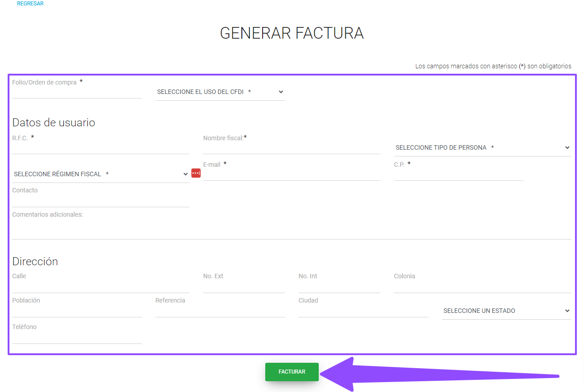Click the Comentarios adicionales text area
The image size is (584, 392).
[x=292, y=229]
